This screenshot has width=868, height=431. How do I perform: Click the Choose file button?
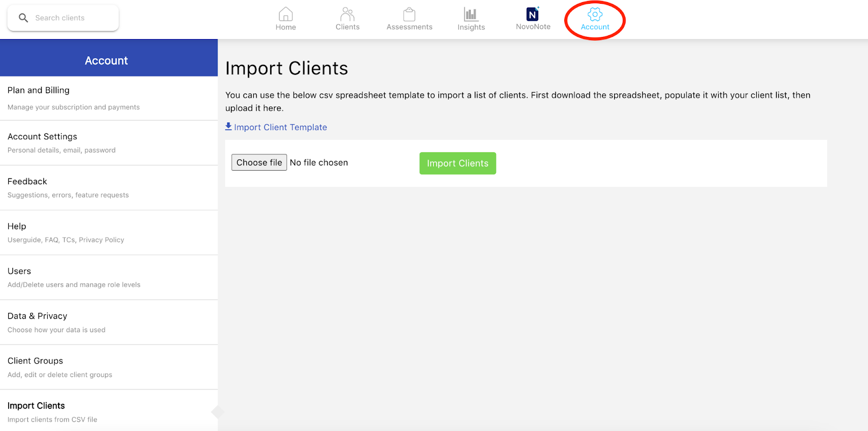[259, 163]
